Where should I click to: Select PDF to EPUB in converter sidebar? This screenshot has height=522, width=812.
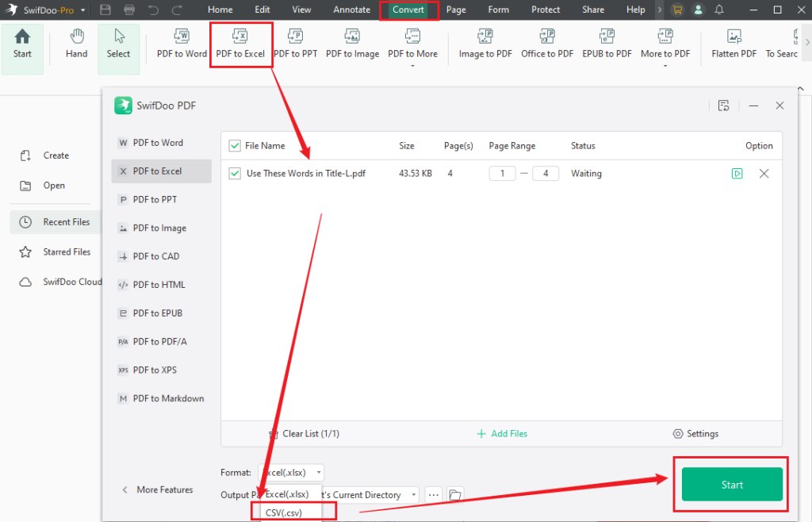pyautogui.click(x=162, y=314)
